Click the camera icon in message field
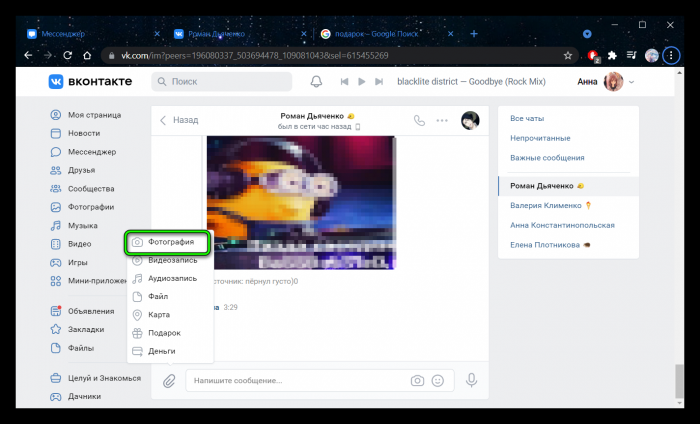The height and width of the screenshot is (424, 700). [x=417, y=381]
